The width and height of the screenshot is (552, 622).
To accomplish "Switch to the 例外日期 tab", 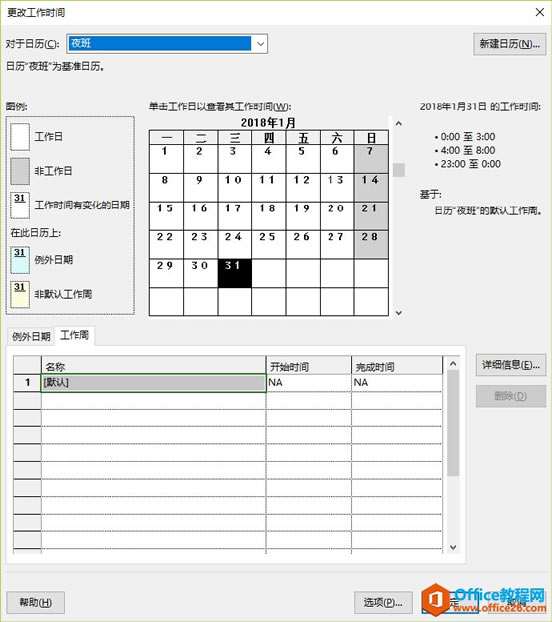I will [31, 336].
